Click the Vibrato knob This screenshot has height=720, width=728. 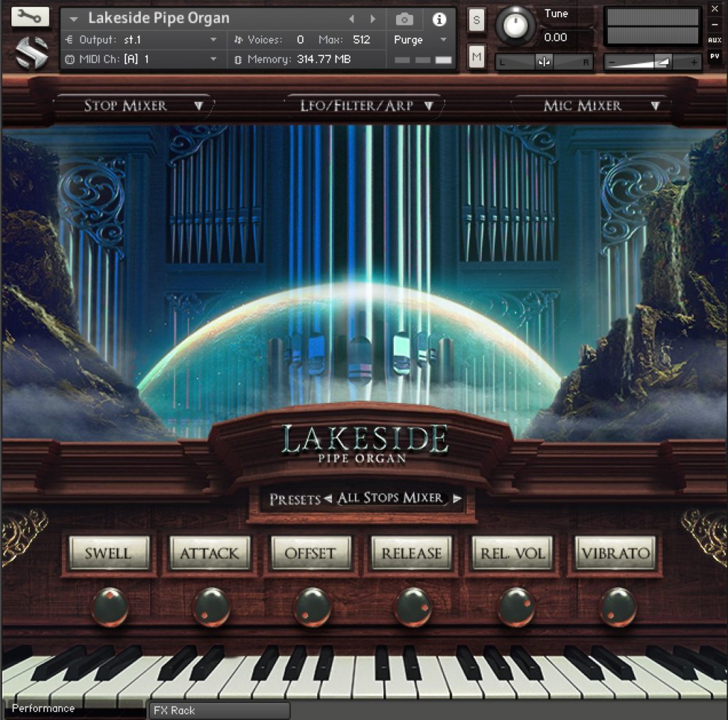coord(618,607)
